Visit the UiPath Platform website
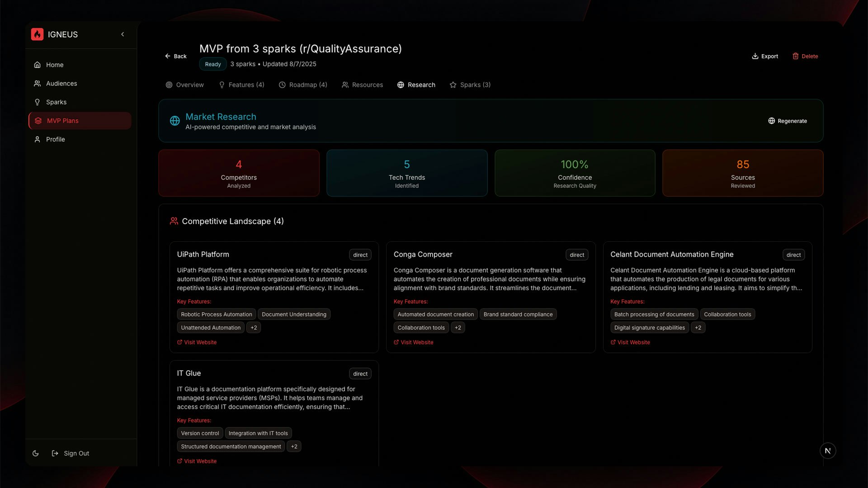 click(197, 342)
